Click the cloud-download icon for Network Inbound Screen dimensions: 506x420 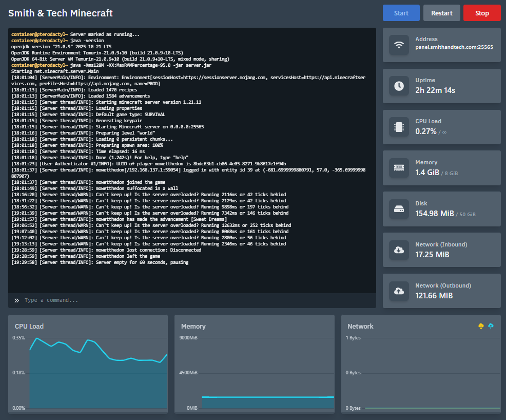pyautogui.click(x=399, y=250)
